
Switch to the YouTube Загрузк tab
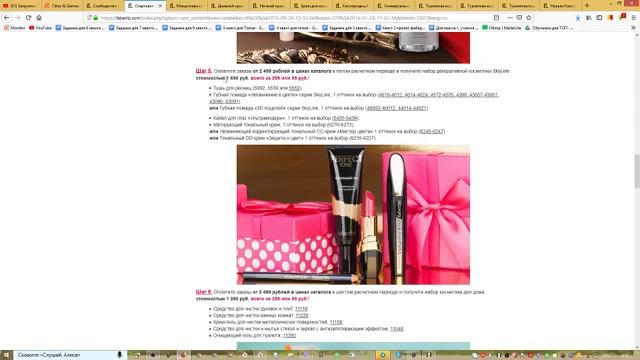(20, 6)
